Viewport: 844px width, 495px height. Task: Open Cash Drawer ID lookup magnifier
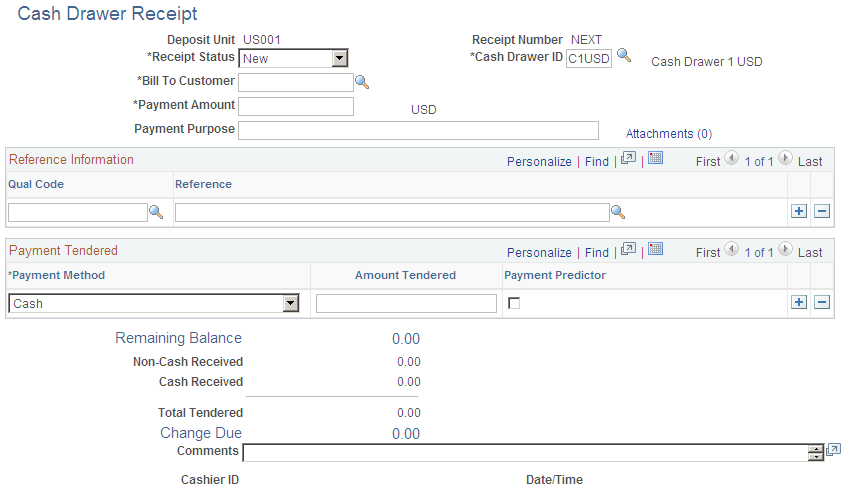click(x=623, y=55)
